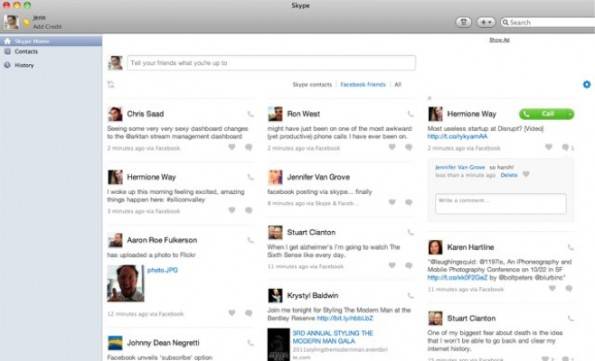Open Ron West's profile name
Screen dimensions: 595x361
tap(304, 114)
